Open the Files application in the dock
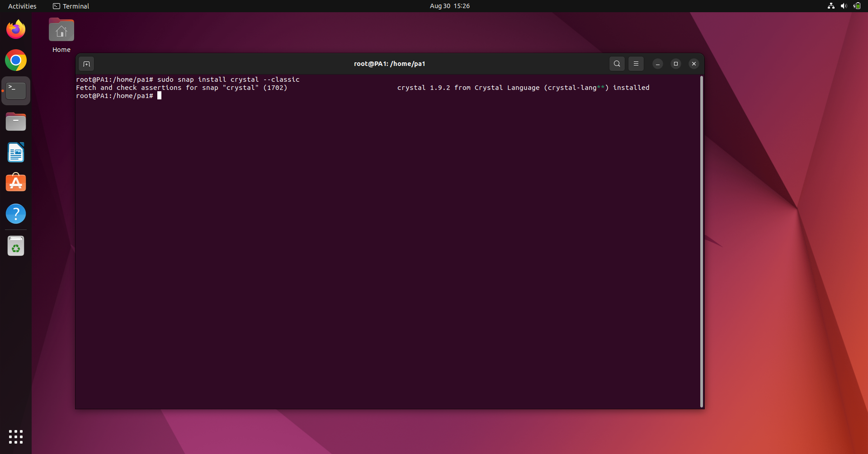Screen dimensions: 868x454 click(15, 122)
